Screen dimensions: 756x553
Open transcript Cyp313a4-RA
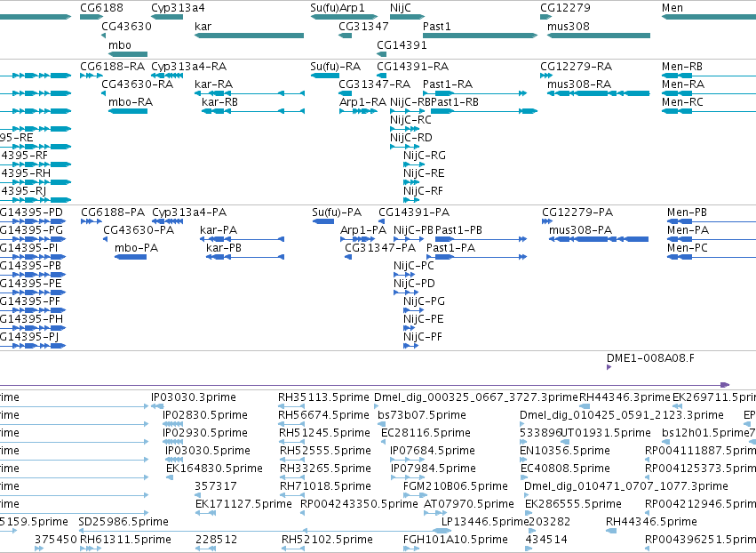(x=189, y=66)
